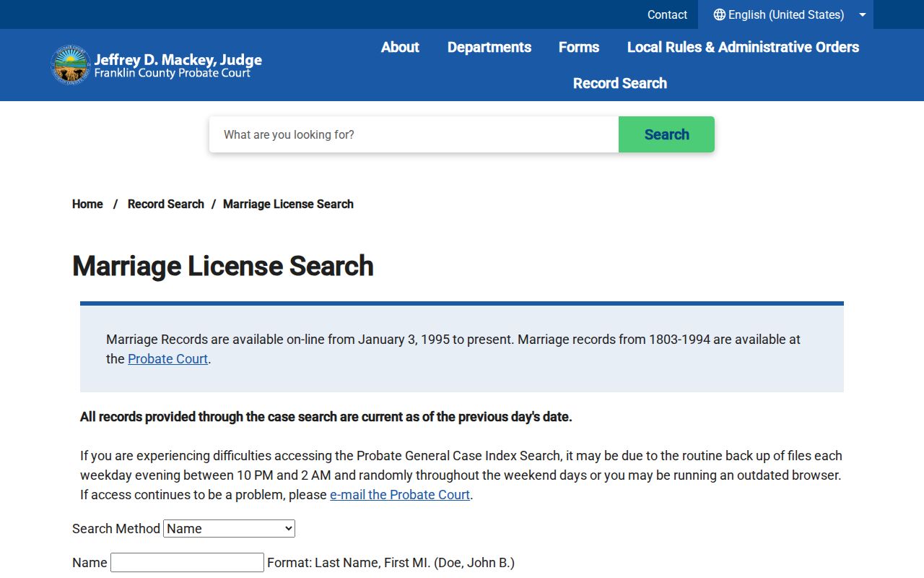Click the Marriage License Search heading
The image size is (924, 578).
click(223, 266)
